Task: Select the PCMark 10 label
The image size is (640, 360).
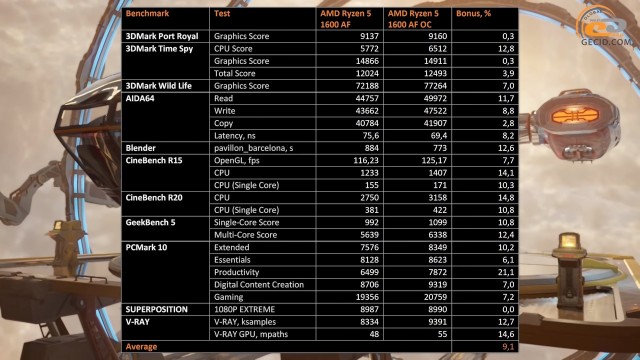Action: [x=146, y=247]
